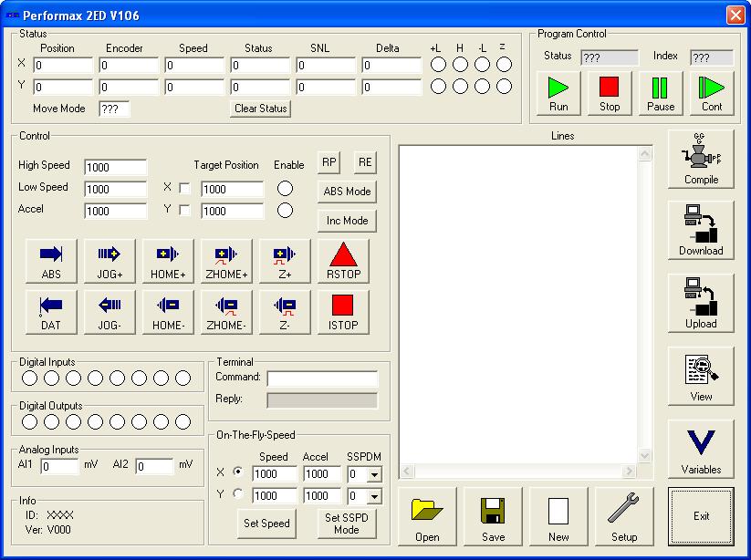Start the HOME+ homing routine
Viewport: 751px width, 560px height.
click(168, 262)
